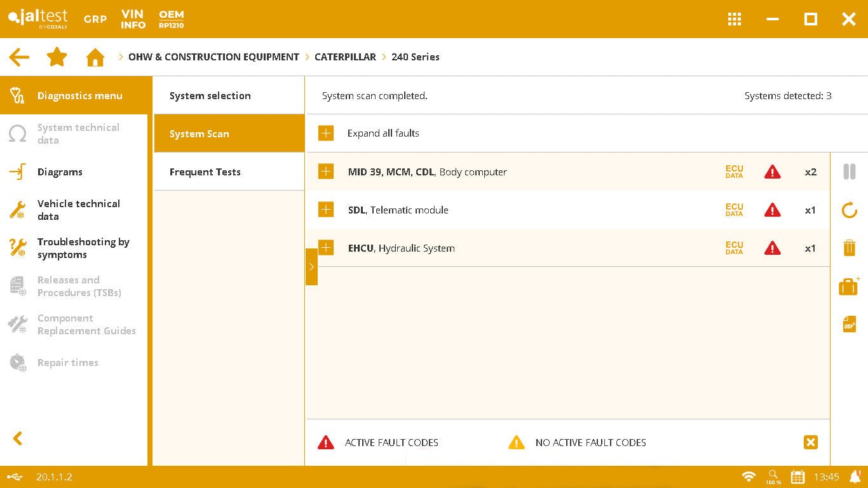
Task: Open ECU DATA for the EHCU Hydraulic System
Action: coord(734,248)
